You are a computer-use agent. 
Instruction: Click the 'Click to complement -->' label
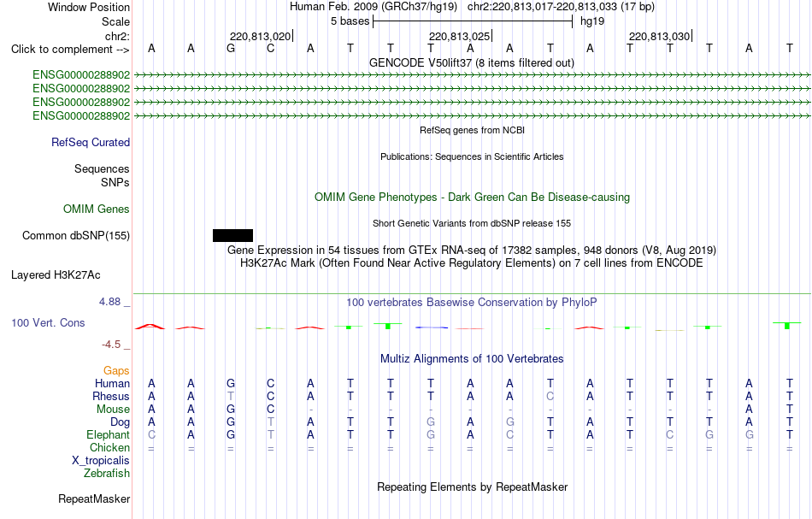tap(70, 50)
